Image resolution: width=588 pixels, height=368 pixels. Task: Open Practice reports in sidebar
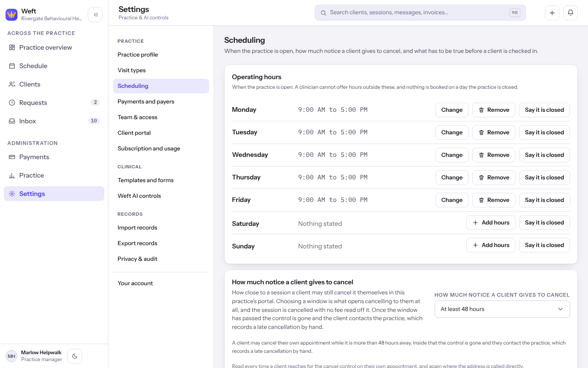pyautogui.click(x=54, y=175)
